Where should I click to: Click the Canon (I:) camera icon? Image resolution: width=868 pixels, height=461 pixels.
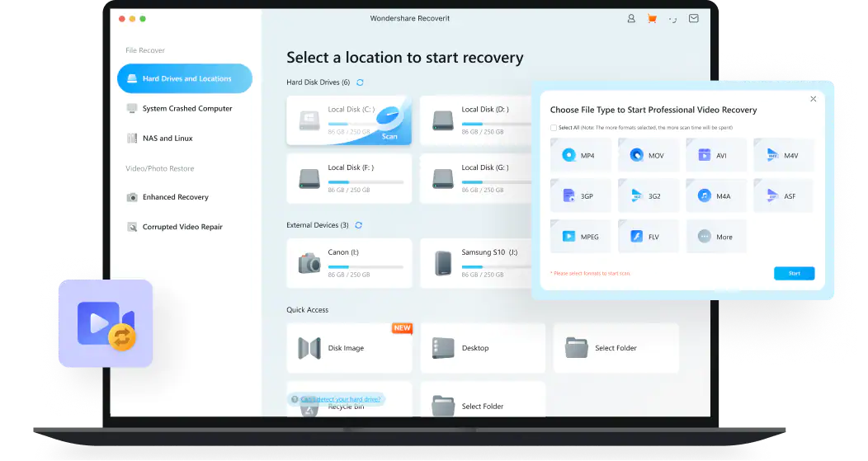309,263
